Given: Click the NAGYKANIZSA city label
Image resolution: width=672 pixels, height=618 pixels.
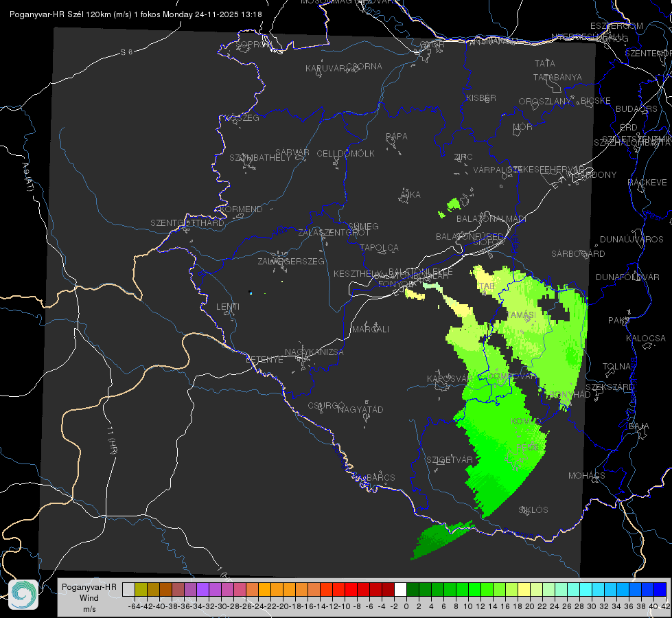Looking at the screenshot, I should point(314,352).
